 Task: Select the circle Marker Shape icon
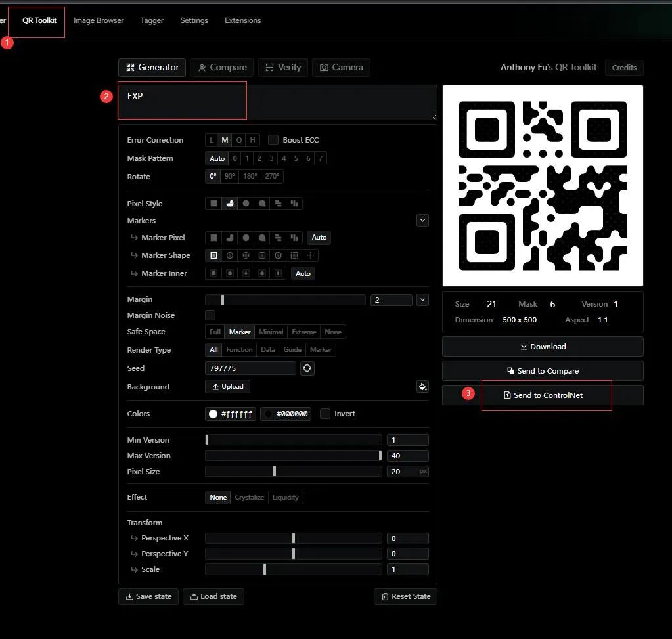(230, 255)
